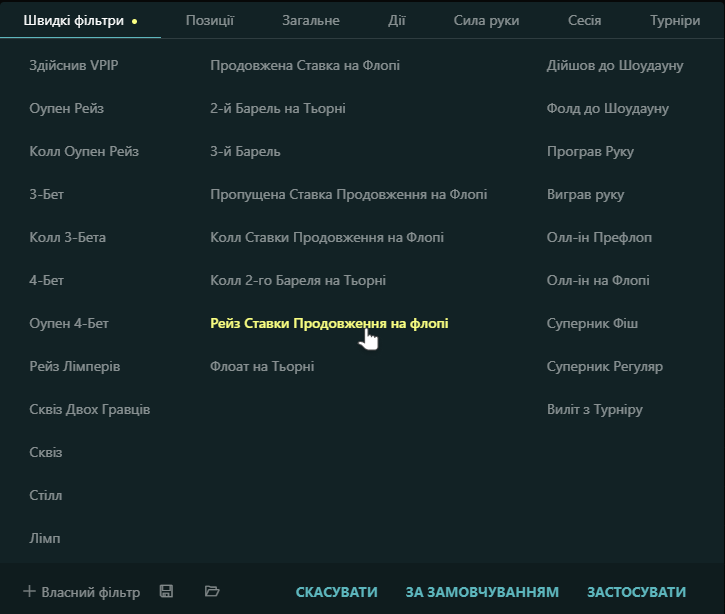Image resolution: width=725 pixels, height=614 pixels.
Task: Toggle the 3-Бет filter
Action: 47,194
